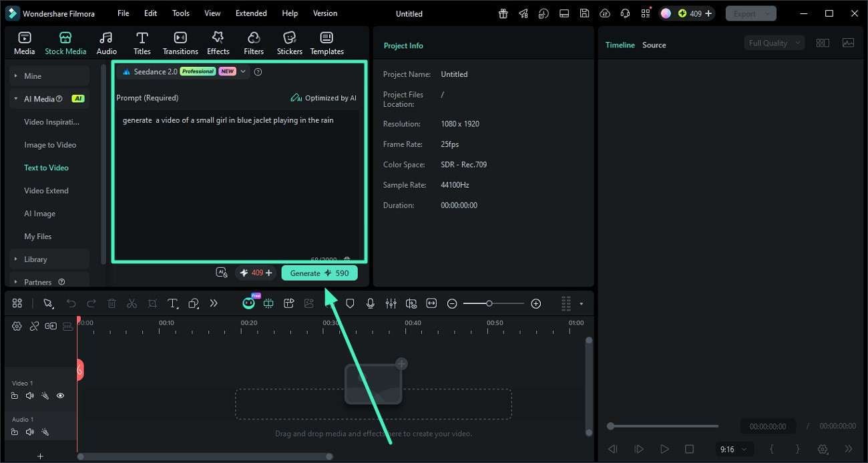This screenshot has height=463, width=868.
Task: Zoom out the timeline with minus button
Action: [x=452, y=303]
